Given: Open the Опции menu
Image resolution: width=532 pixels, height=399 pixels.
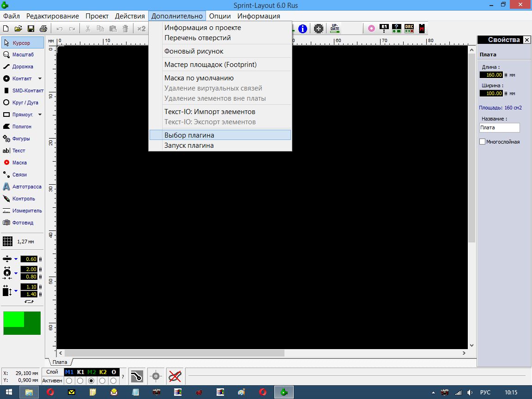Looking at the screenshot, I should coord(220,16).
